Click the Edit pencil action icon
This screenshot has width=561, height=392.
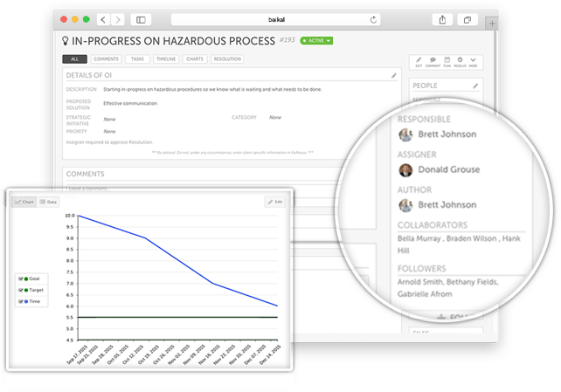coord(419,61)
